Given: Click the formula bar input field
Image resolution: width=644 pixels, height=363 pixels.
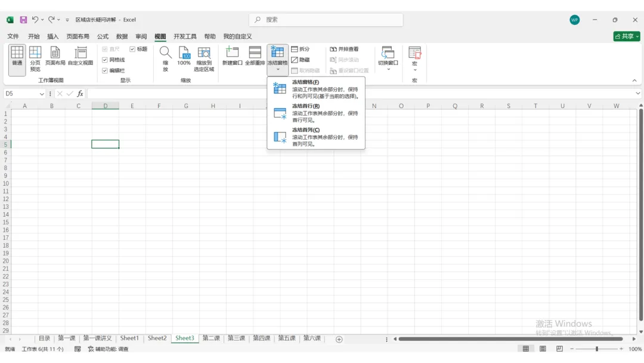Looking at the screenshot, I should click(x=360, y=94).
